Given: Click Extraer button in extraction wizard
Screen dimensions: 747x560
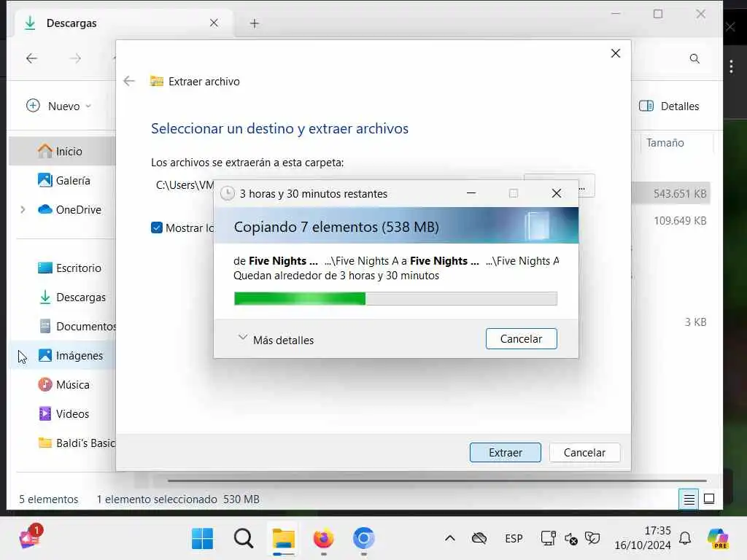Looking at the screenshot, I should [505, 452].
